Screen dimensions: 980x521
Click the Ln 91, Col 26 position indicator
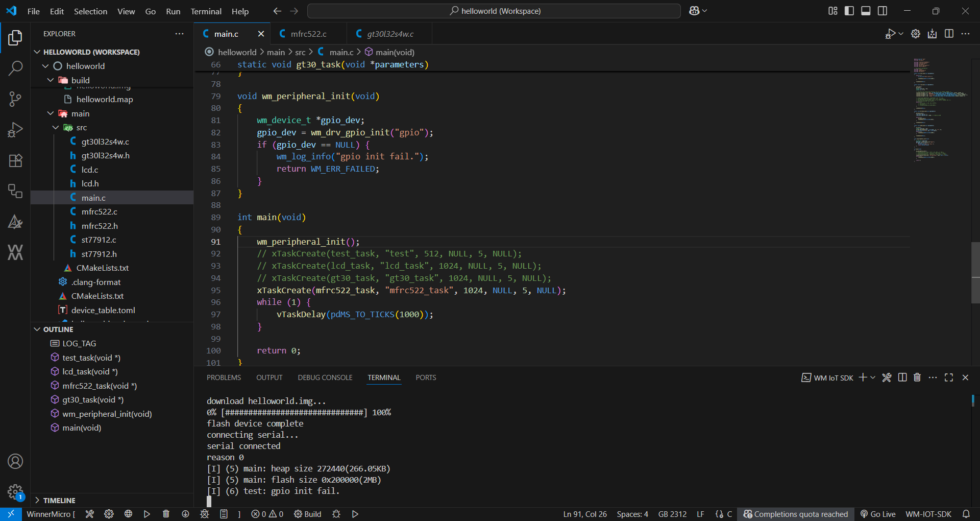[x=585, y=514]
